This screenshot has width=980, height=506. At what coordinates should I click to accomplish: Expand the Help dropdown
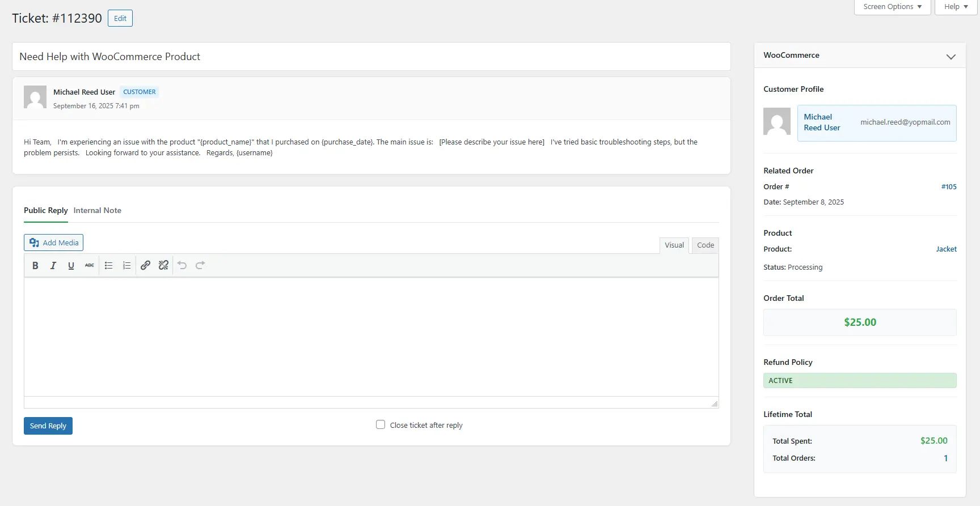coord(956,7)
